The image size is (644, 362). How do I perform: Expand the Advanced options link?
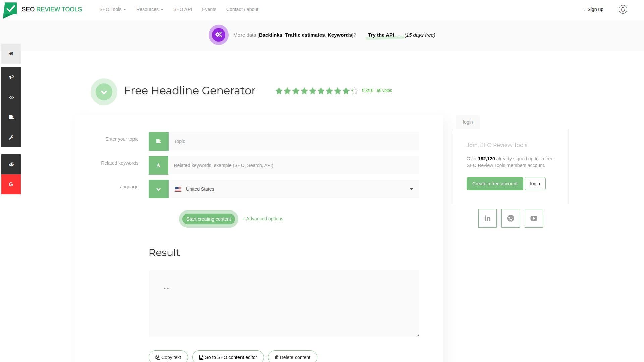point(263,219)
